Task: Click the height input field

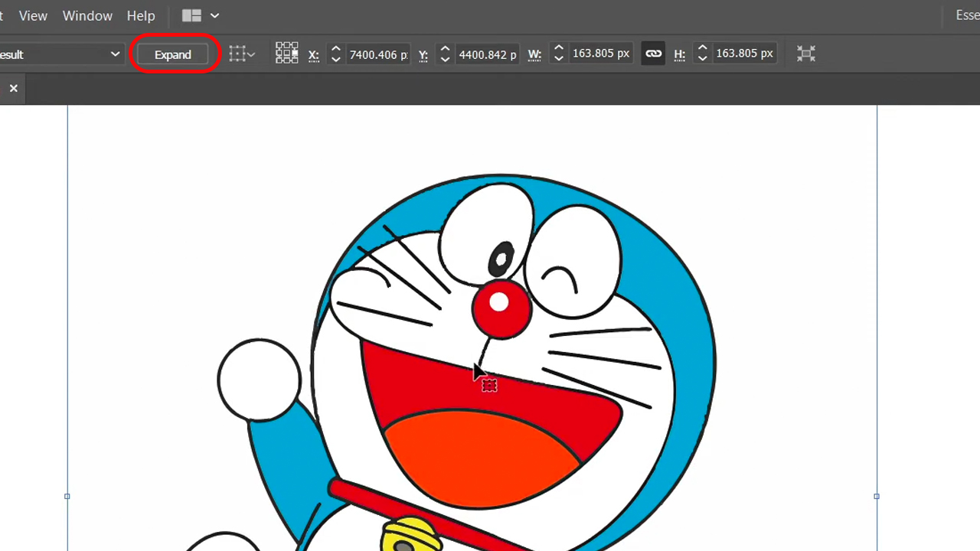Action: point(744,53)
